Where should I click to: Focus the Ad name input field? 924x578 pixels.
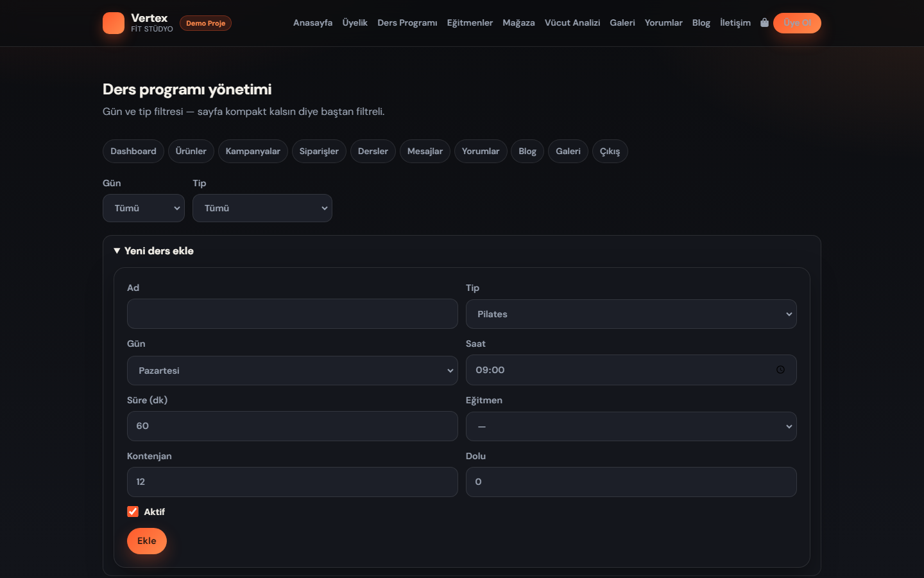tap(293, 314)
